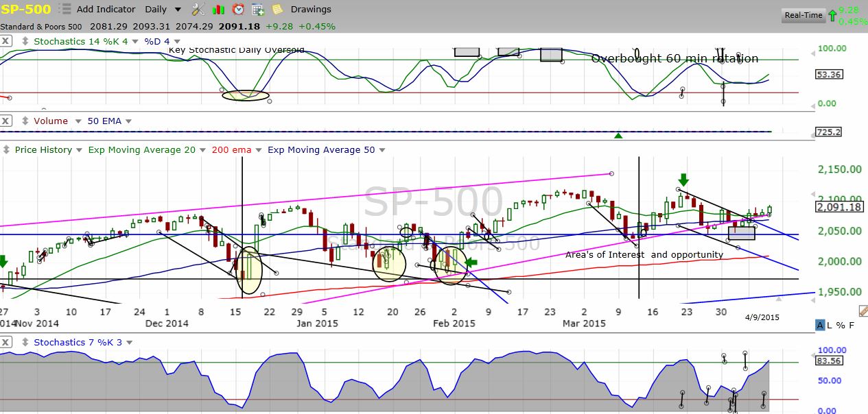This screenshot has height=414, width=868.
Task: Click the green and red bar chart style icon
Action: [219, 10]
